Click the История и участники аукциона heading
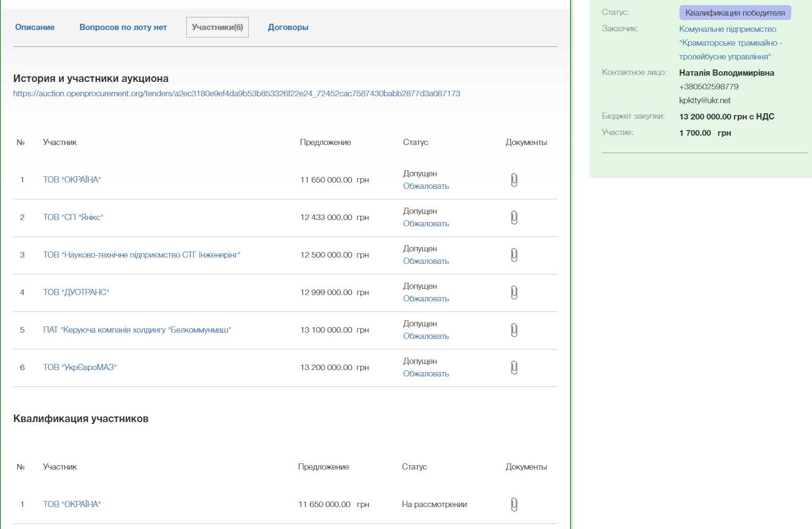Image resolution: width=812 pixels, height=529 pixels. [91, 79]
